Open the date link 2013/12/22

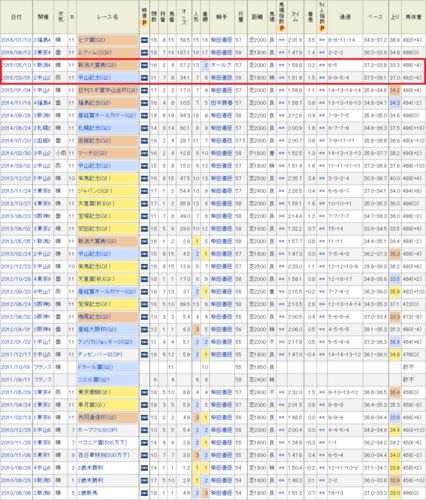pyautogui.click(x=16, y=179)
